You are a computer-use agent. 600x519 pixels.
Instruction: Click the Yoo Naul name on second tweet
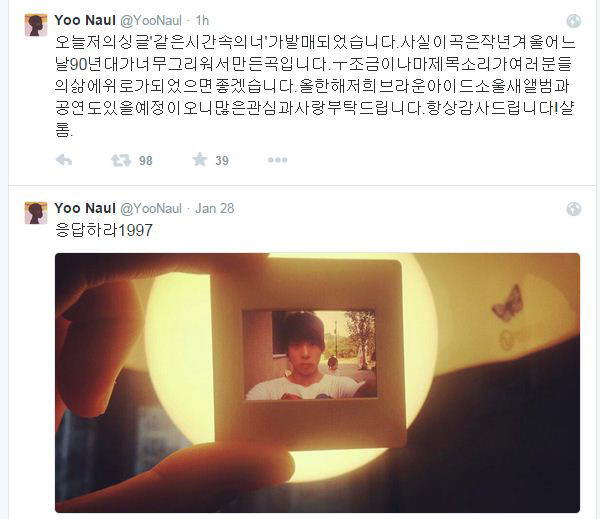tap(85, 208)
